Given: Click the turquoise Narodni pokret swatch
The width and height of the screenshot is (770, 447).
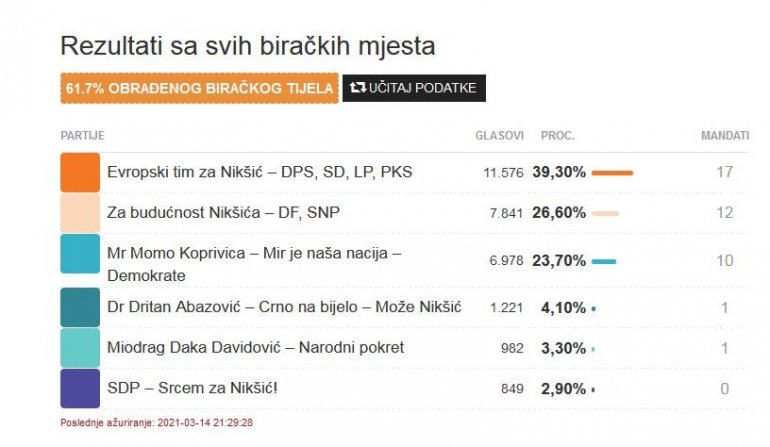Looking at the screenshot, I should [80, 347].
